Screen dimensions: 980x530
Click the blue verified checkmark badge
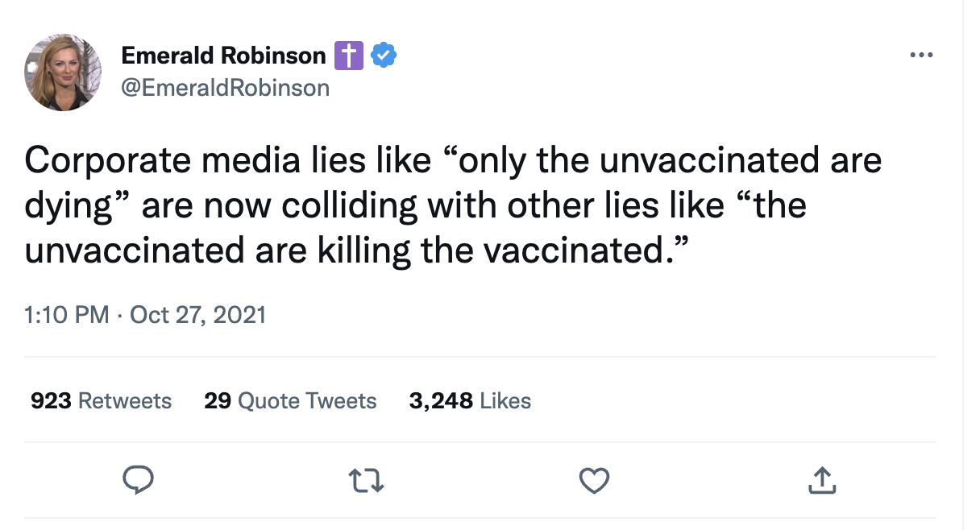(x=383, y=56)
